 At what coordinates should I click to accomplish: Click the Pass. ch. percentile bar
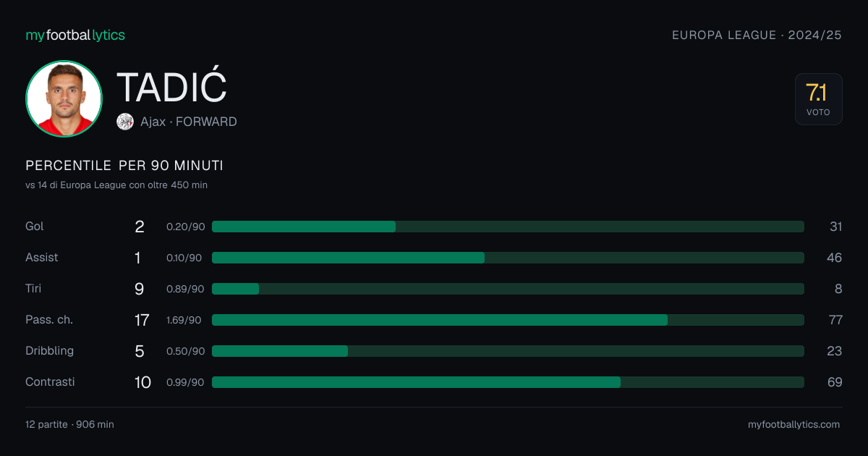point(508,320)
